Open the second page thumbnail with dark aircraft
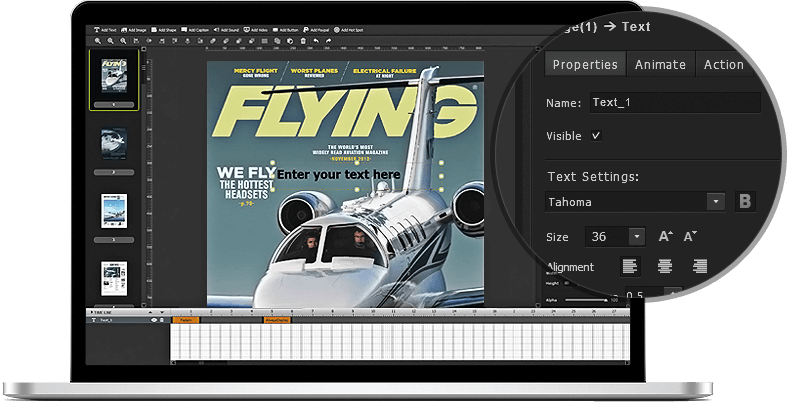The width and height of the screenshot is (787, 402). coord(114,144)
